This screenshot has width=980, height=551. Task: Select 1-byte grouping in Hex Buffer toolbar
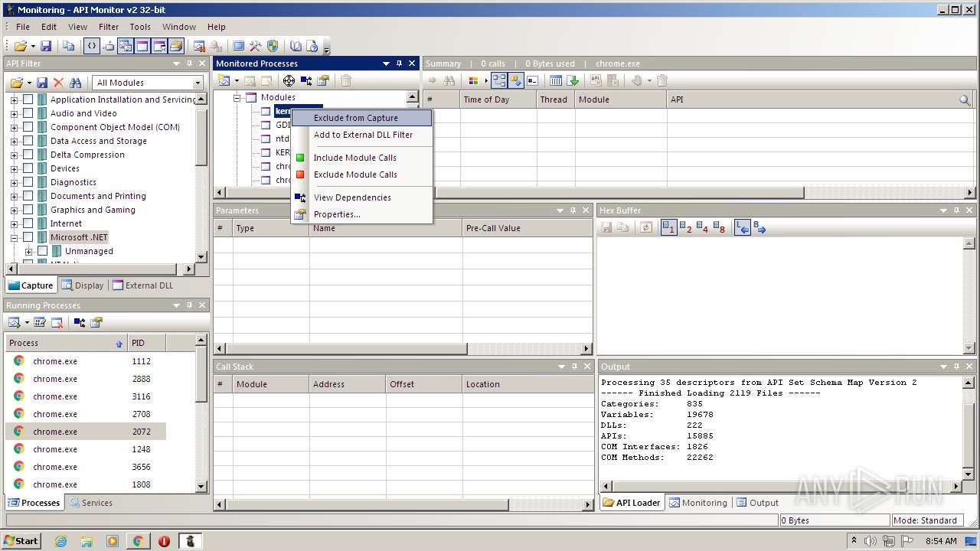pos(668,227)
